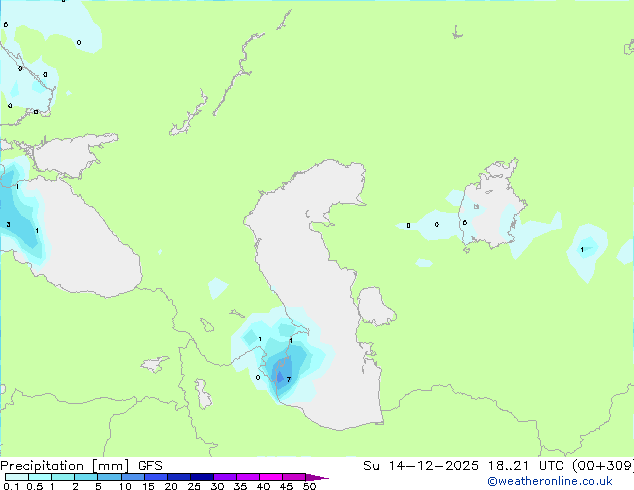Pick the 10–15 mm legend color swatch

point(133,477)
